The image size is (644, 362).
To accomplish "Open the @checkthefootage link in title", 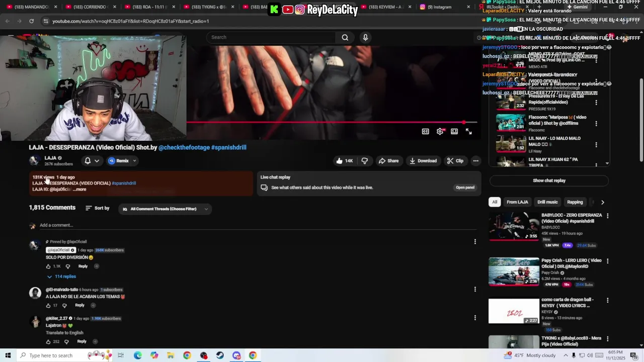I will coord(184,147).
